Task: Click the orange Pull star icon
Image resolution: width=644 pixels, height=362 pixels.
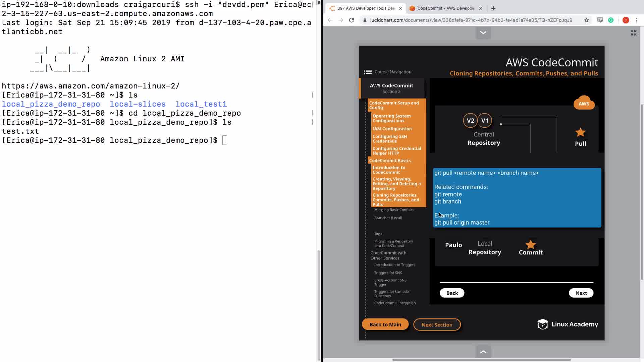Action: (580, 132)
